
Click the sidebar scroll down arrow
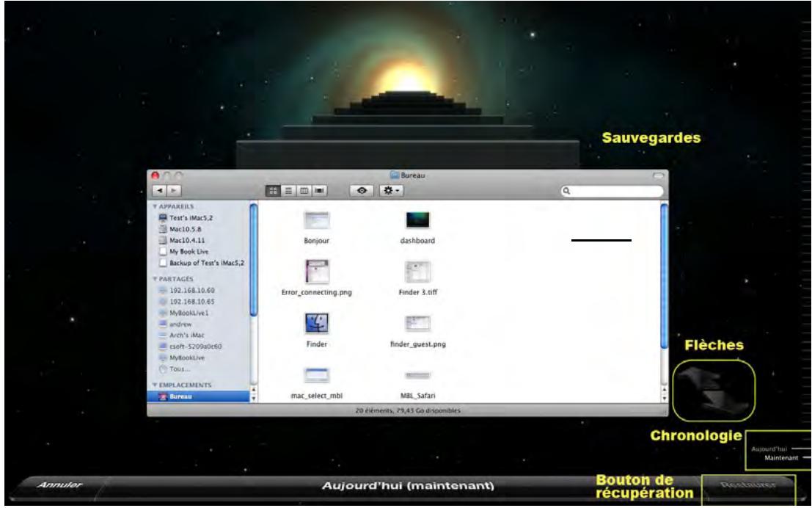(x=254, y=398)
